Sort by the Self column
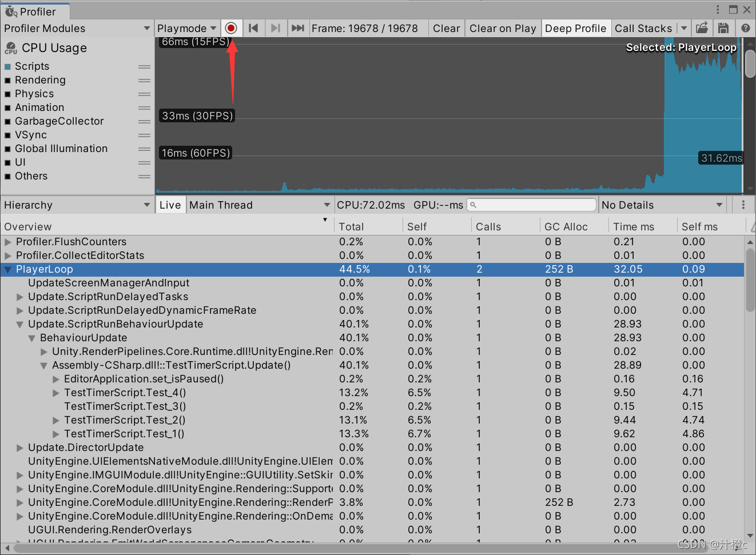 [437, 226]
